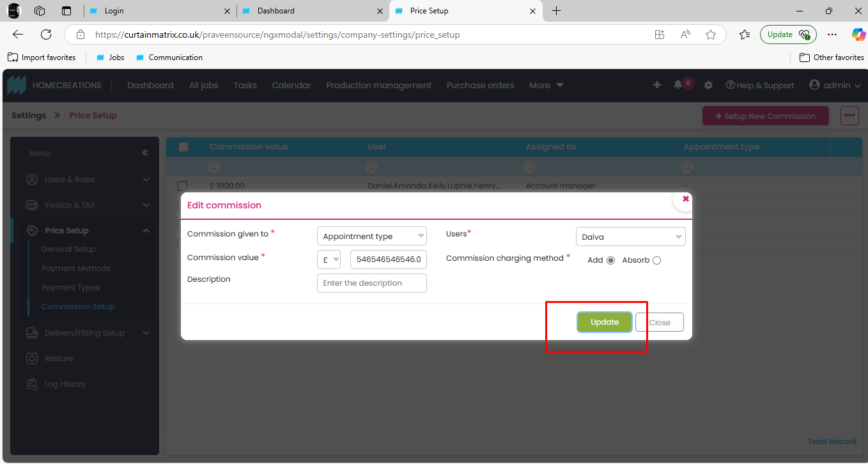
Task: Select the Absorb charging method radio
Action: pos(656,260)
